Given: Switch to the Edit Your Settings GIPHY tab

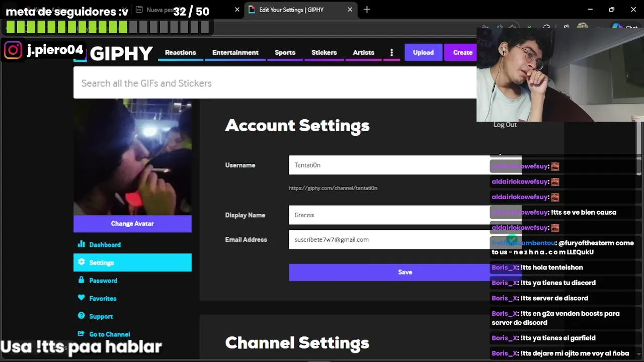Looking at the screenshot, I should coord(300,10).
